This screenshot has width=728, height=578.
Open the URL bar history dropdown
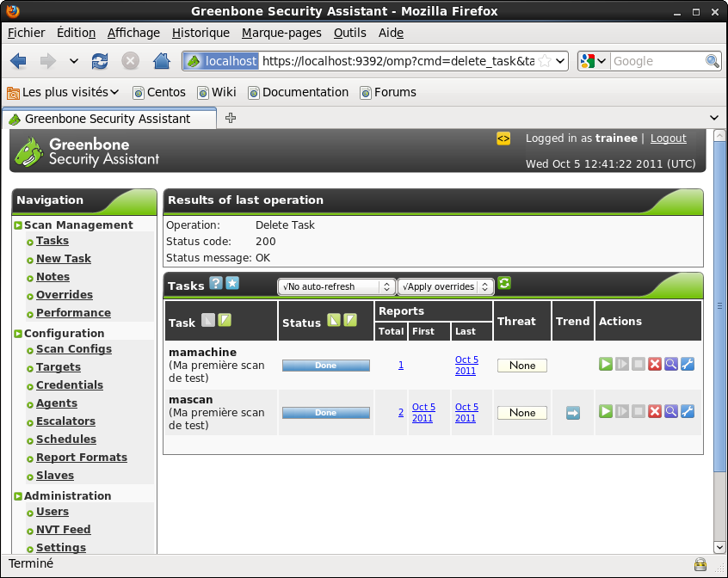pyautogui.click(x=560, y=61)
